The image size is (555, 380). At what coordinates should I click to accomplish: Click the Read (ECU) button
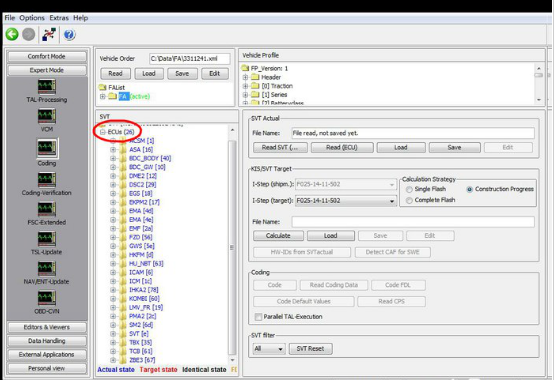tap(342, 148)
